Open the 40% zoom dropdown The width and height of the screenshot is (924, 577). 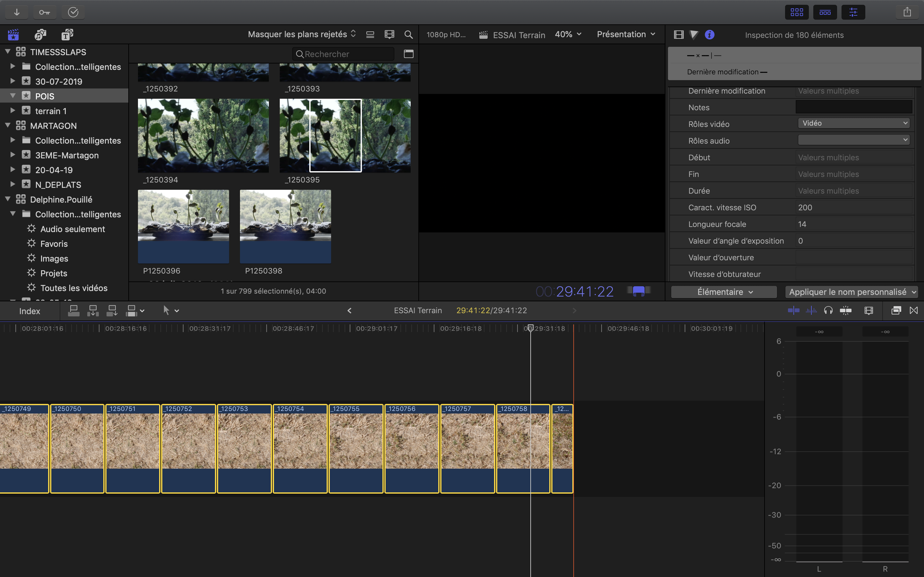coord(568,34)
